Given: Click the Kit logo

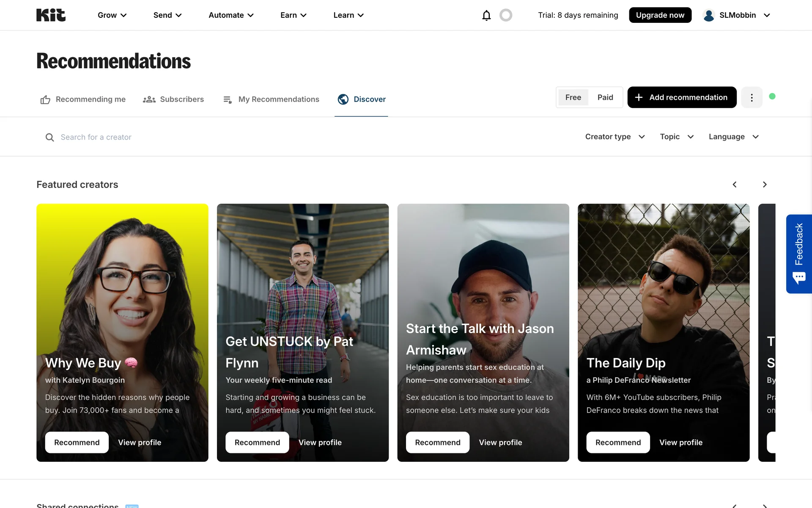Looking at the screenshot, I should coord(51,15).
